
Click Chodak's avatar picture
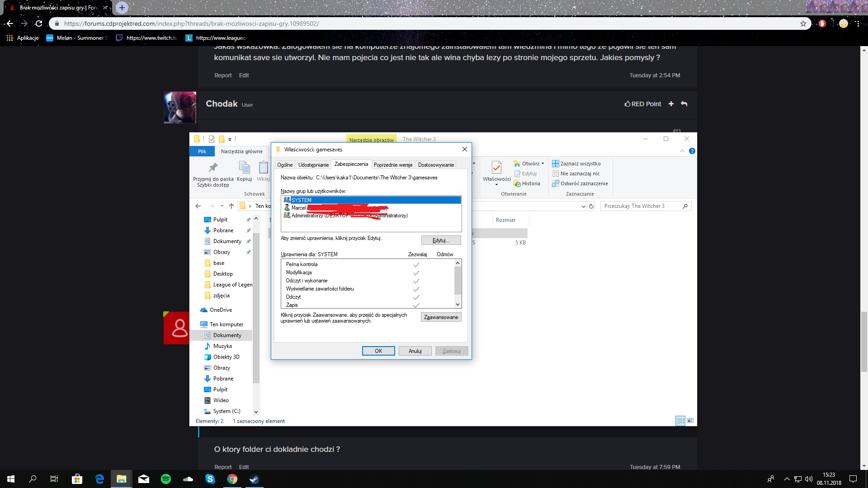point(180,108)
